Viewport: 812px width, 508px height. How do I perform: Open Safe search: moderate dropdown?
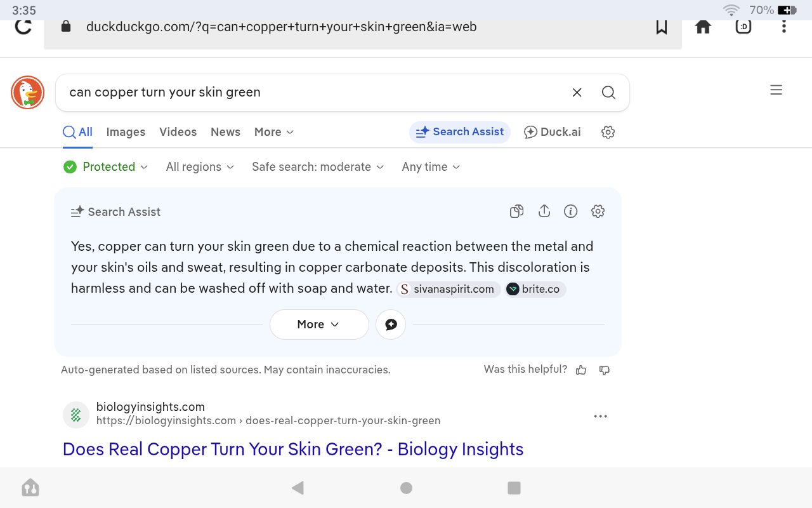(x=318, y=167)
